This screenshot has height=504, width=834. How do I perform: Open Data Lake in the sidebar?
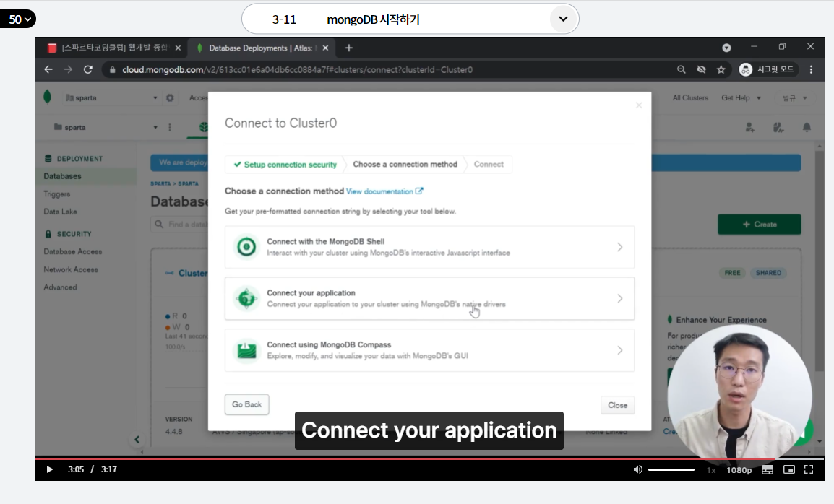[x=60, y=212]
